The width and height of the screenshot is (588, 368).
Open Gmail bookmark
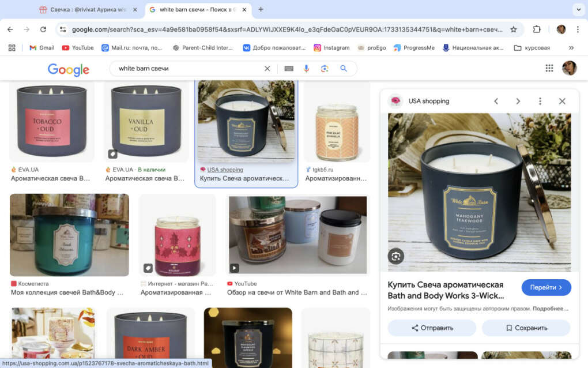(x=42, y=48)
